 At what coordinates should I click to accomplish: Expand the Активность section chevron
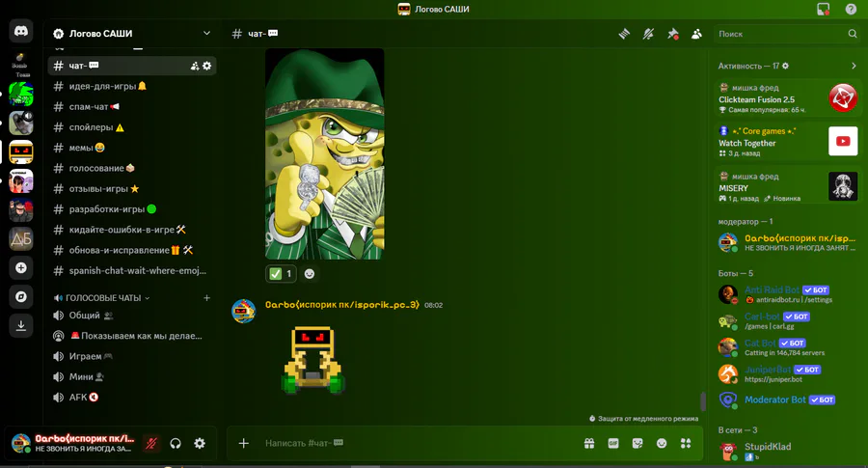854,66
